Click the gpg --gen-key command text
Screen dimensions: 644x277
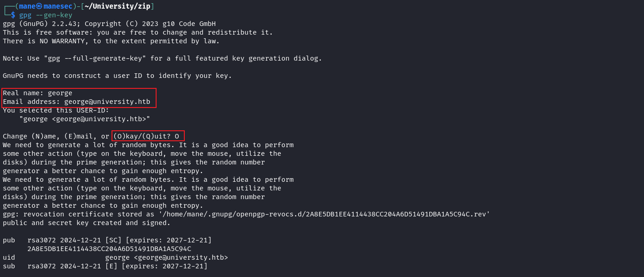click(46, 15)
